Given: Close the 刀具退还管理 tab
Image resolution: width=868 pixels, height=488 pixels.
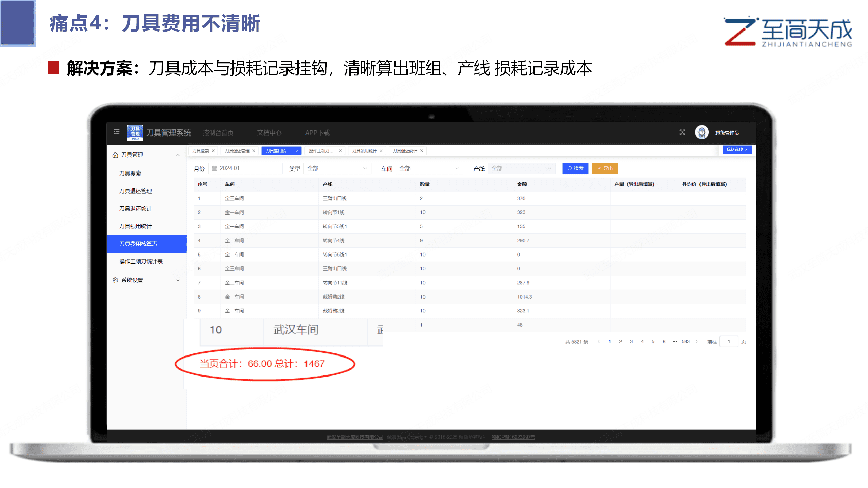Looking at the screenshot, I should (x=254, y=151).
